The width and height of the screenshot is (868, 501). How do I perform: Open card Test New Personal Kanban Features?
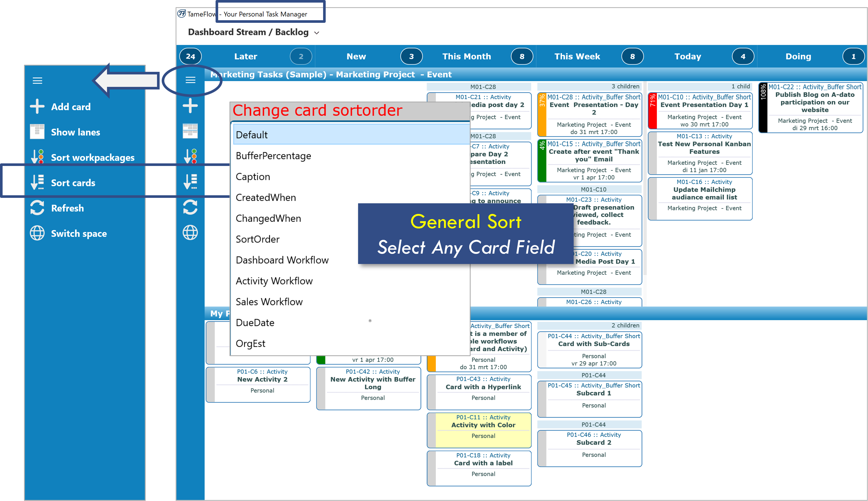(x=700, y=153)
